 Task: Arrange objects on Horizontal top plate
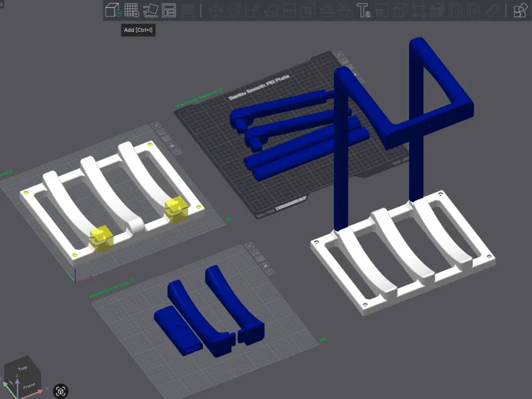point(260,259)
